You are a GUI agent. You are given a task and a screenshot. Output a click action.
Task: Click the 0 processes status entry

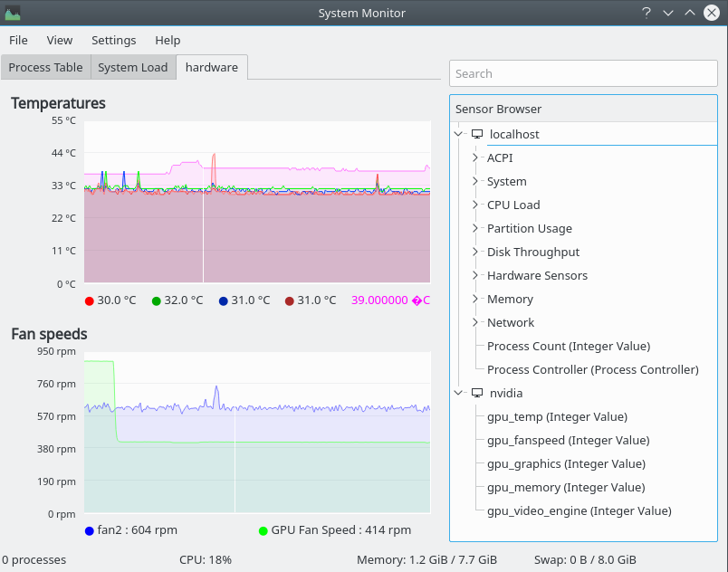coord(34,560)
